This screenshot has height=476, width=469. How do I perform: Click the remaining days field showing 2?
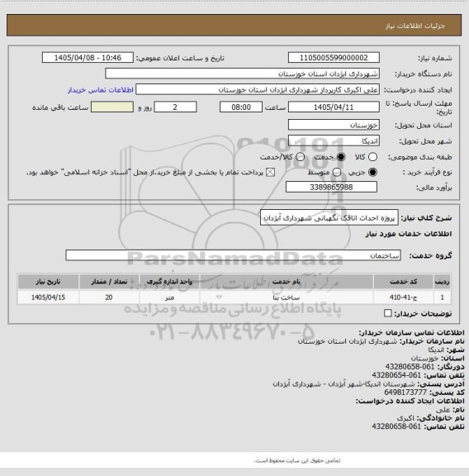(x=175, y=107)
